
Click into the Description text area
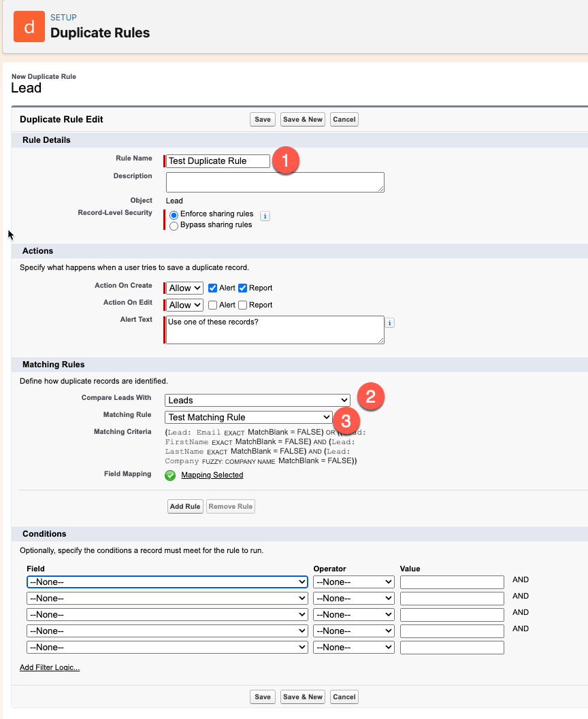pyautogui.click(x=275, y=182)
